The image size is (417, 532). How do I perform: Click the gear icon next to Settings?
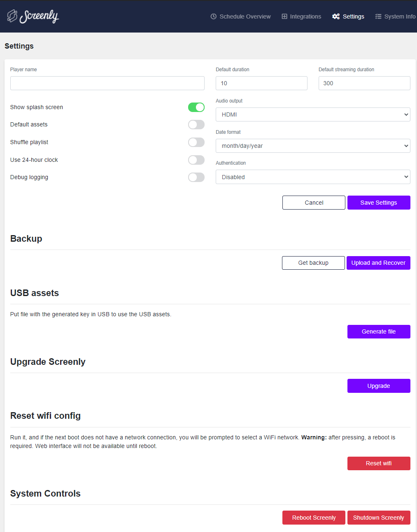[x=336, y=16]
